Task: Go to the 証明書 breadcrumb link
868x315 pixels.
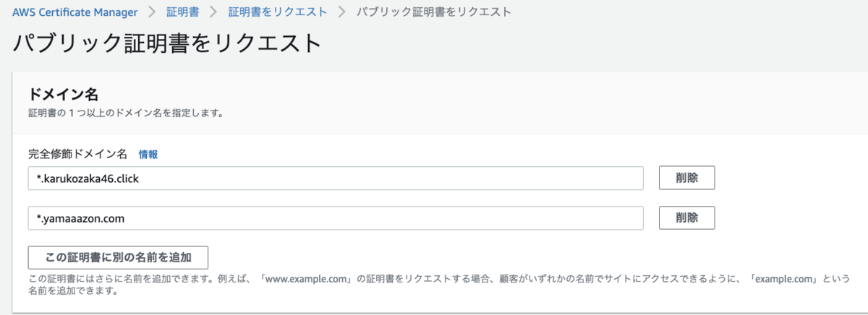Action: [x=182, y=12]
